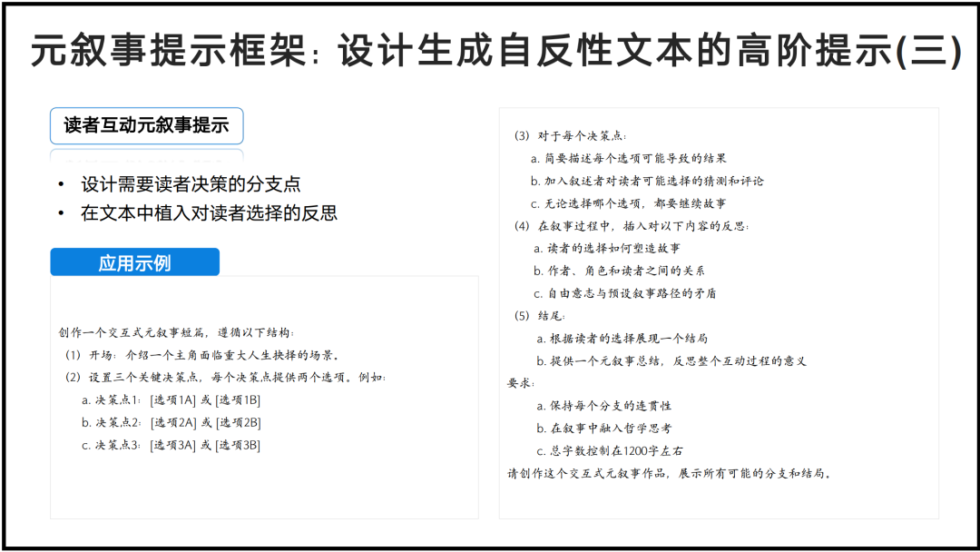
Task: Select step (4) 在叙事过程中 line
Action: pyautogui.click(x=632, y=226)
